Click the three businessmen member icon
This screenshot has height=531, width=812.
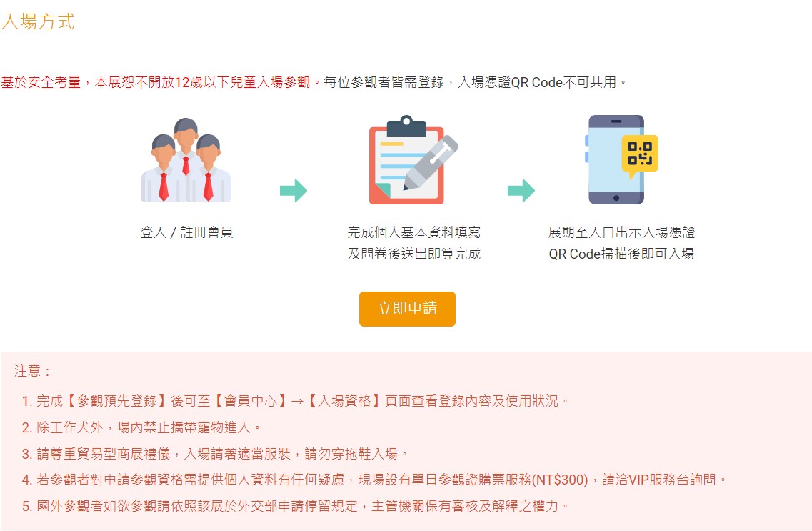click(186, 159)
